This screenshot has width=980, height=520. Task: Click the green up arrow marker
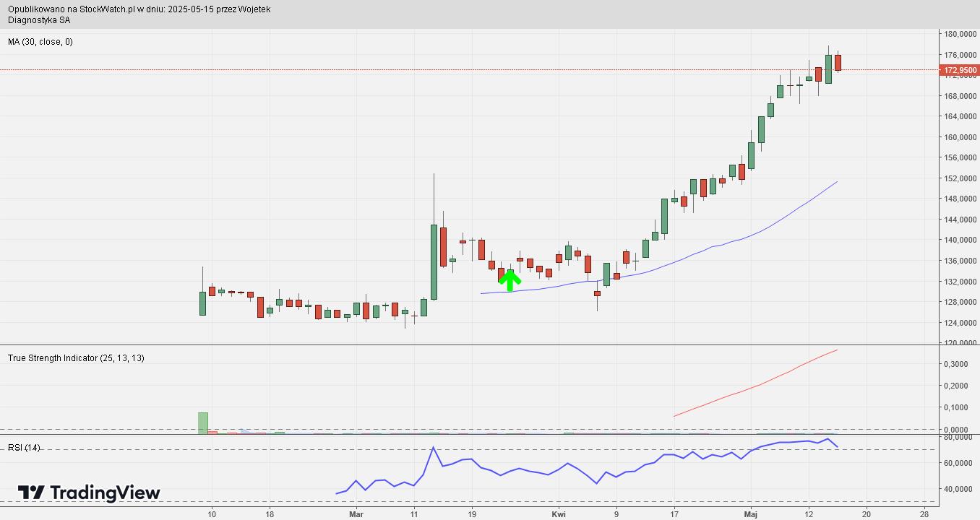[510, 279]
